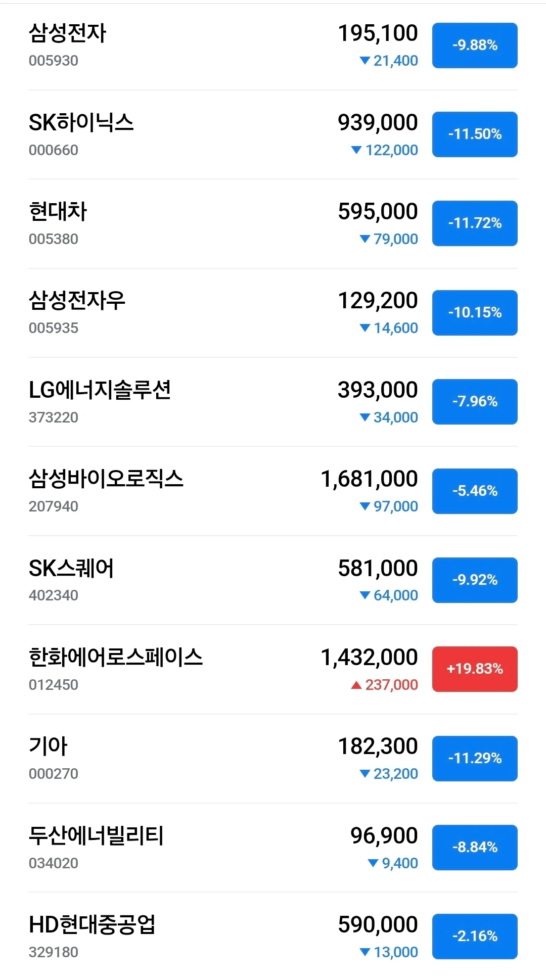Image resolution: width=546 pixels, height=980 pixels.
Task: Click the -11.72% percentage badge
Action: pos(475,223)
